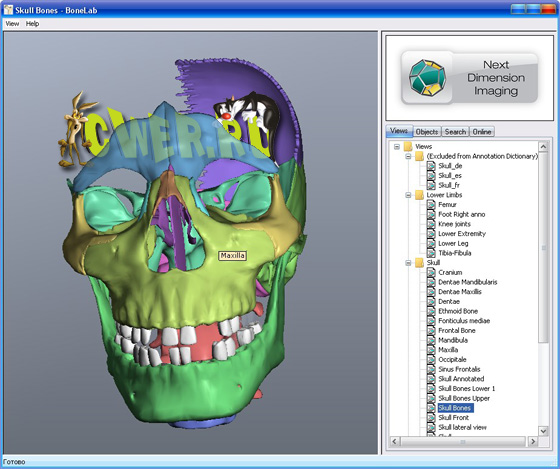Viewport: 560px width, 469px height.
Task: Click the BoneLab title bar app icon
Action: [9, 10]
